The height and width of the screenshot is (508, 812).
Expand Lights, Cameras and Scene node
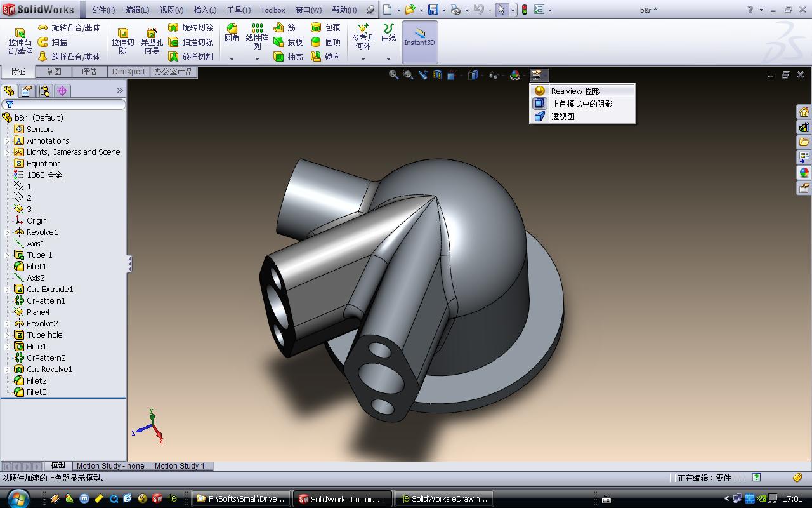coord(8,152)
